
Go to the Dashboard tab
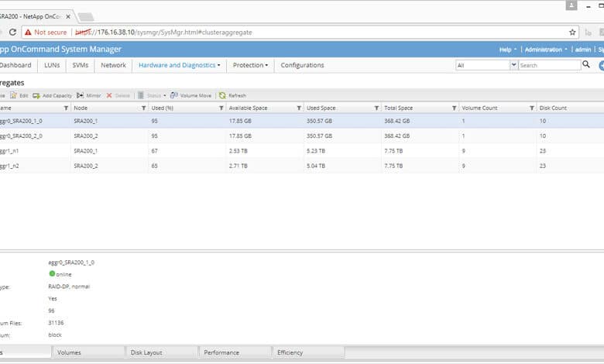click(15, 65)
